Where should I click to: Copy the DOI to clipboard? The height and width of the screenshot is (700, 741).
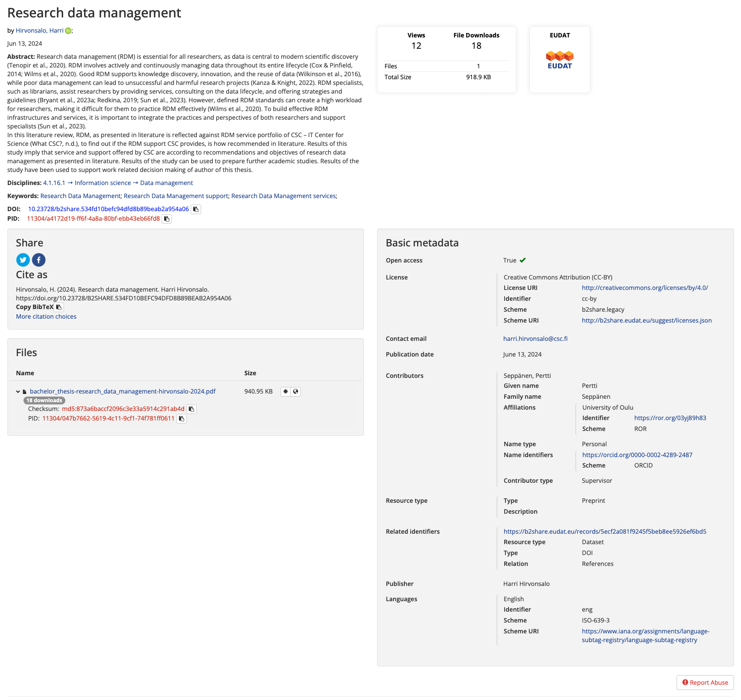coord(195,209)
